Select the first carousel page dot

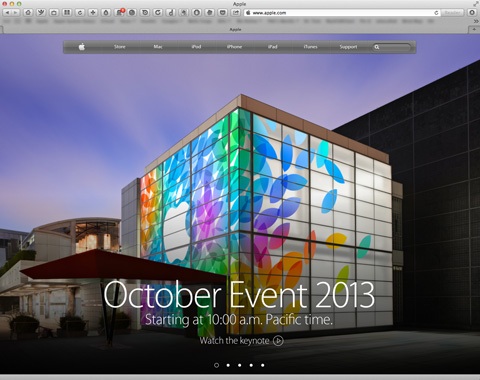[x=216, y=365]
